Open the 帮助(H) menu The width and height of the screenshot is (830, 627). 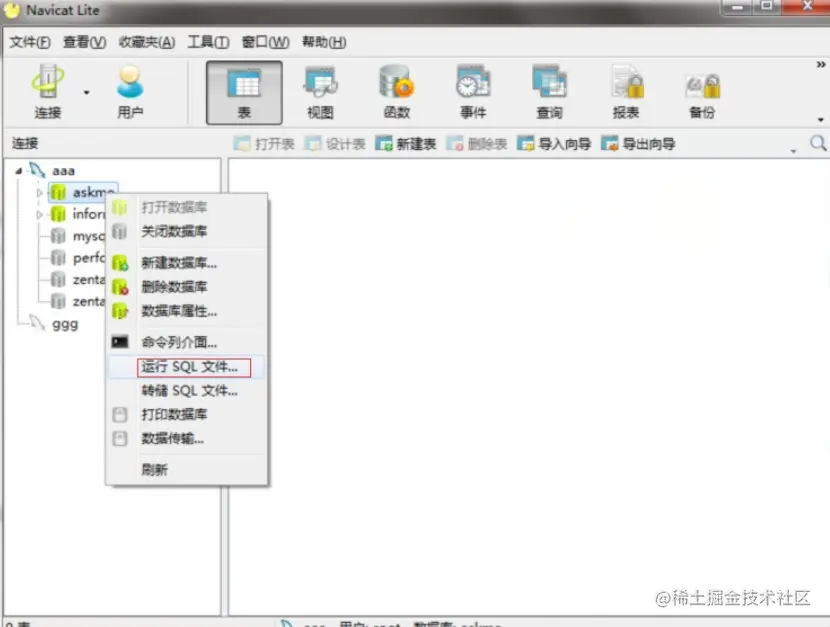(x=324, y=42)
